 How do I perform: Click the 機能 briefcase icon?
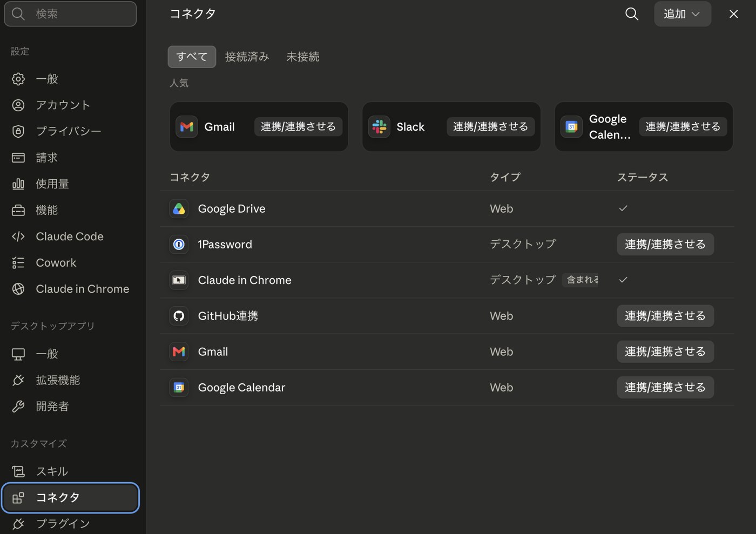[18, 210]
